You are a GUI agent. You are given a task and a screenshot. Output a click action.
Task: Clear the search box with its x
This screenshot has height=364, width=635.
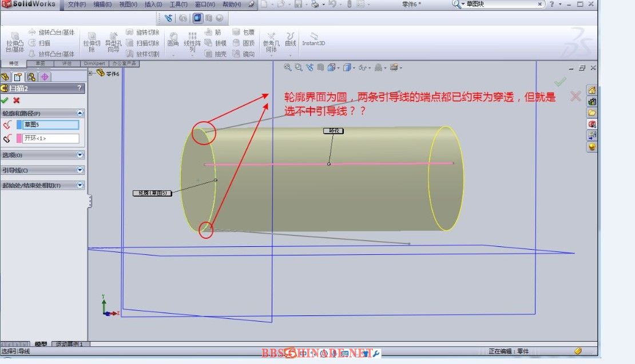pos(540,4)
